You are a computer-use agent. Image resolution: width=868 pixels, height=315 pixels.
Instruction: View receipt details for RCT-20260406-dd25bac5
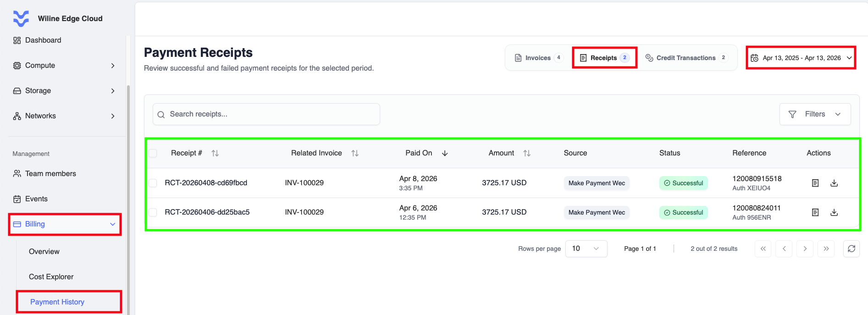(815, 212)
